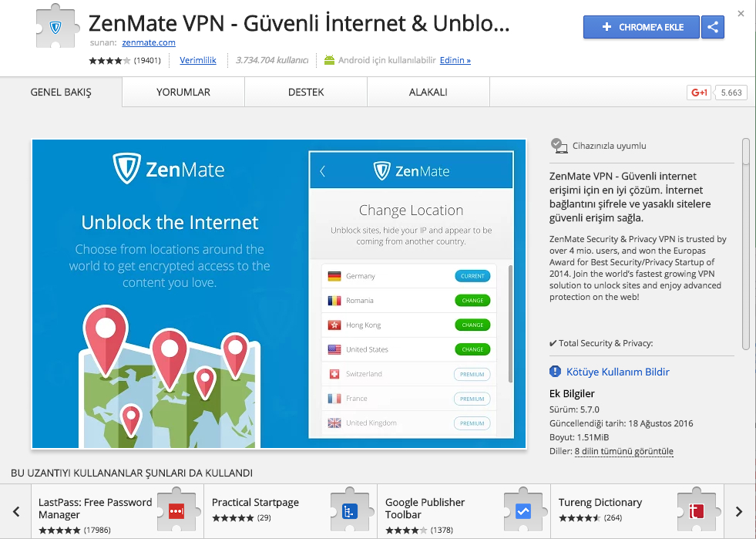The image size is (756, 539).
Task: Show next related extensions with right arrow
Action: [x=738, y=511]
